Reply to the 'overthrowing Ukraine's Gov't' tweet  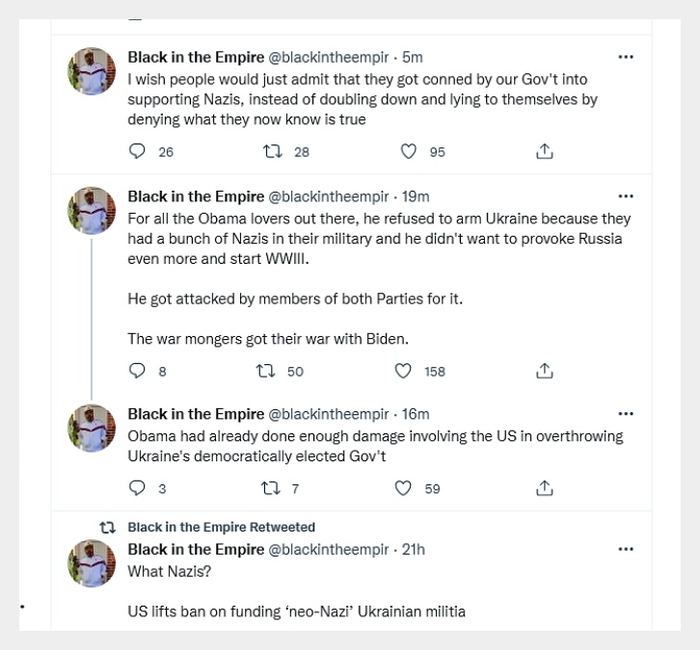(x=138, y=489)
